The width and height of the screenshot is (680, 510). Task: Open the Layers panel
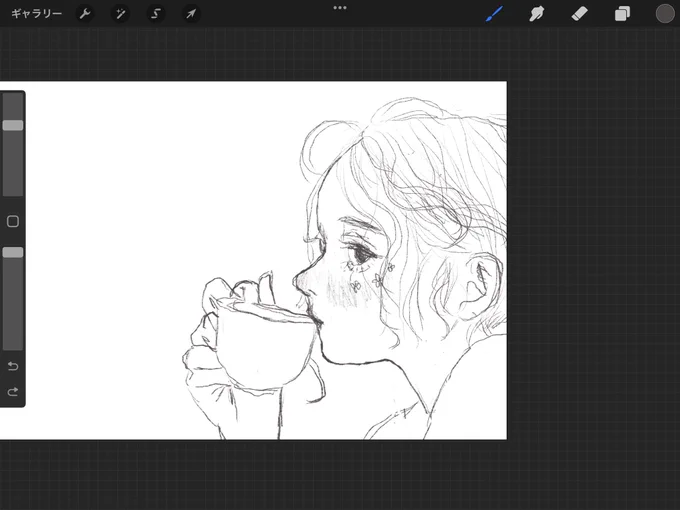[x=622, y=14]
